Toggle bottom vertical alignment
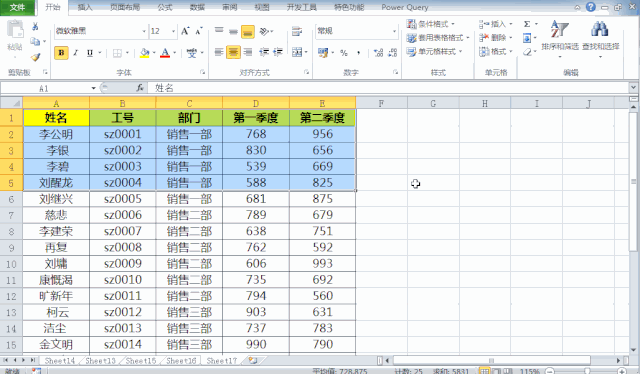The height and width of the screenshot is (374, 640). click(248, 31)
